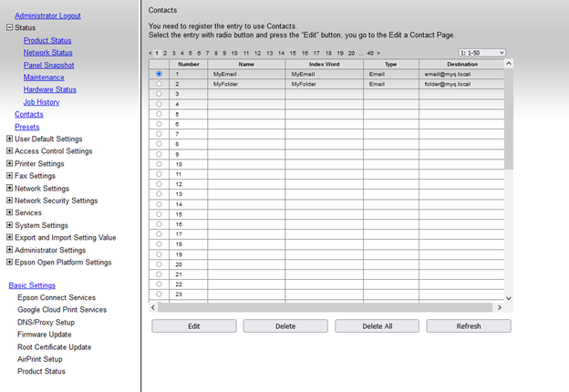Expand Network Security Settings section
The height and width of the screenshot is (392, 569).
(9, 201)
